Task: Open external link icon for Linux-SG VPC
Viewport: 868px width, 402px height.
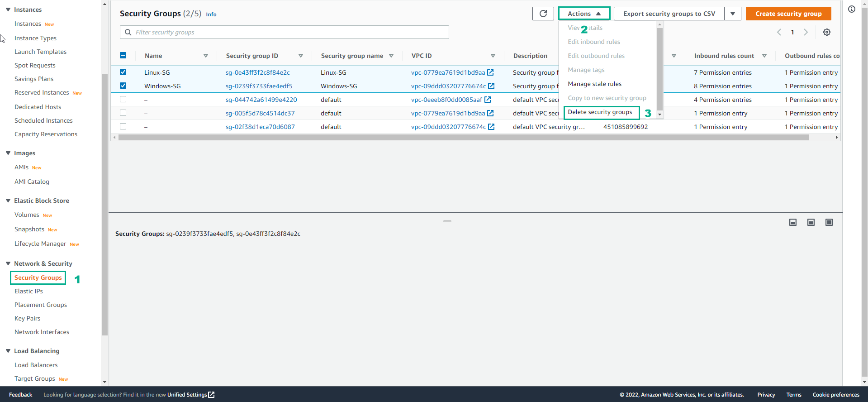Action: click(490, 72)
